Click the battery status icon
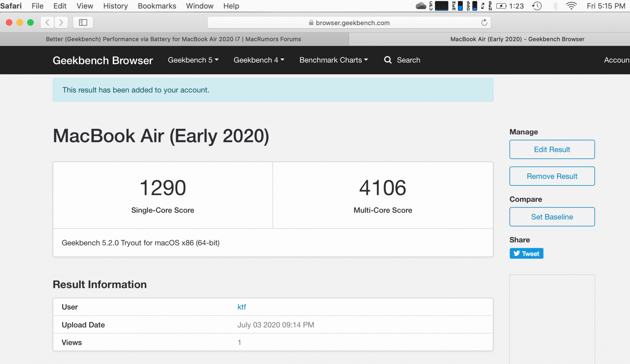 (501, 6)
